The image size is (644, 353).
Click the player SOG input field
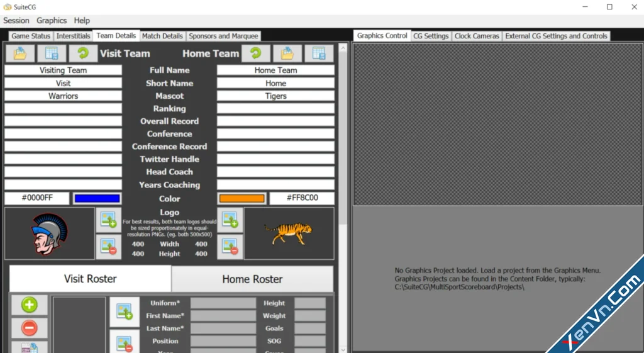click(310, 341)
